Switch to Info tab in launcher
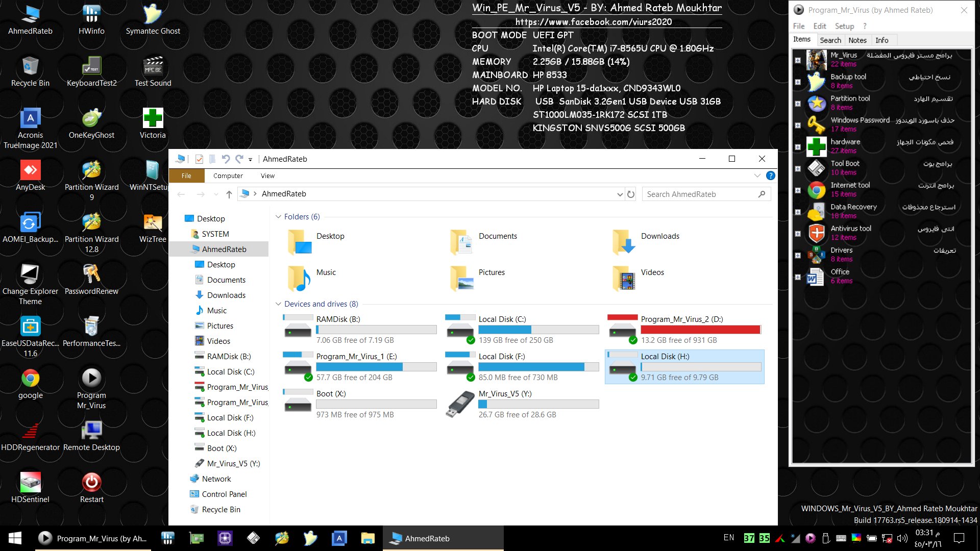The height and width of the screenshot is (551, 980). [x=881, y=40]
